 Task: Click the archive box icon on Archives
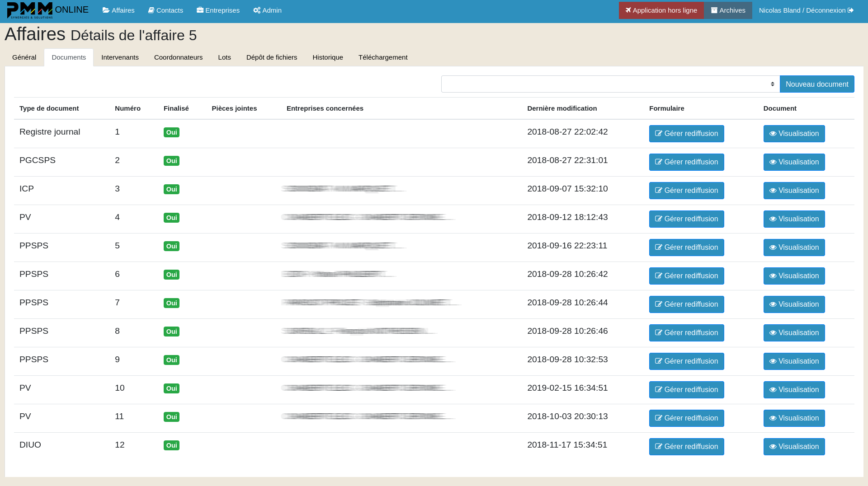pyautogui.click(x=714, y=9)
